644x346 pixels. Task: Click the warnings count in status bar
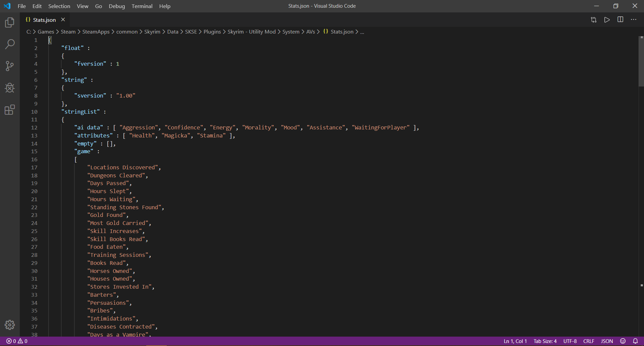22,341
